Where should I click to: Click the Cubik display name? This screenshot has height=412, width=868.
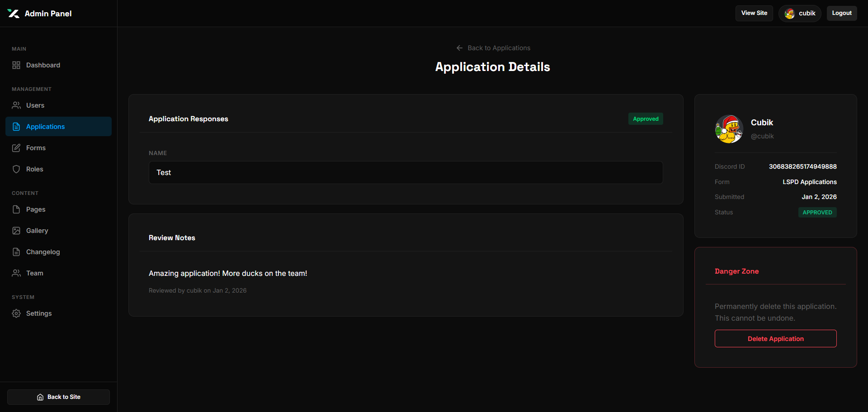pos(762,123)
